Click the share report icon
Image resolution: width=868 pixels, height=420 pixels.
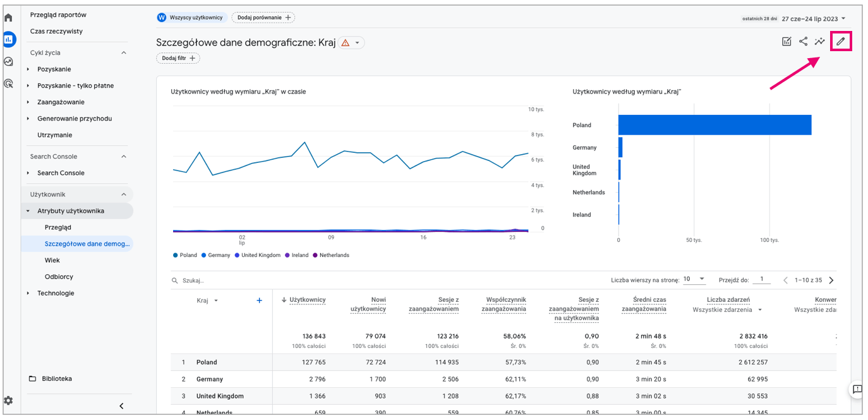pyautogui.click(x=803, y=42)
